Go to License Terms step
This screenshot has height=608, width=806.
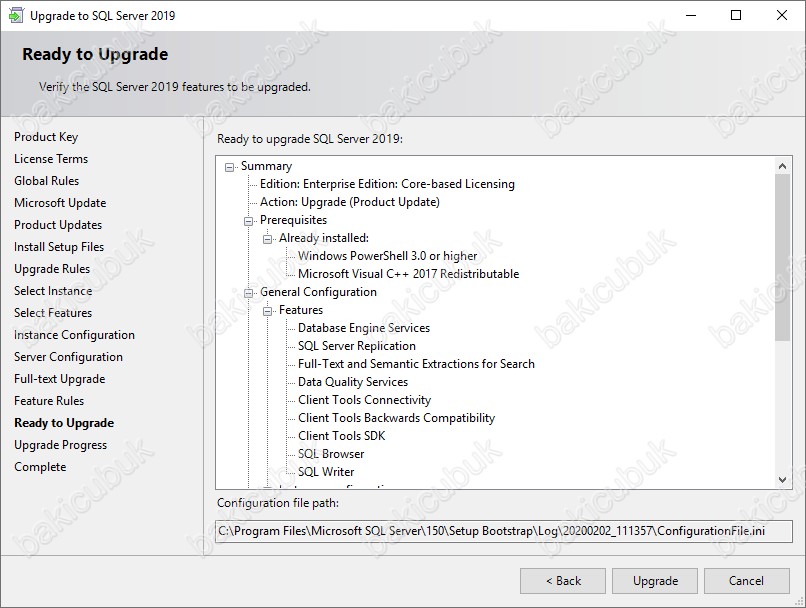pyautogui.click(x=51, y=159)
